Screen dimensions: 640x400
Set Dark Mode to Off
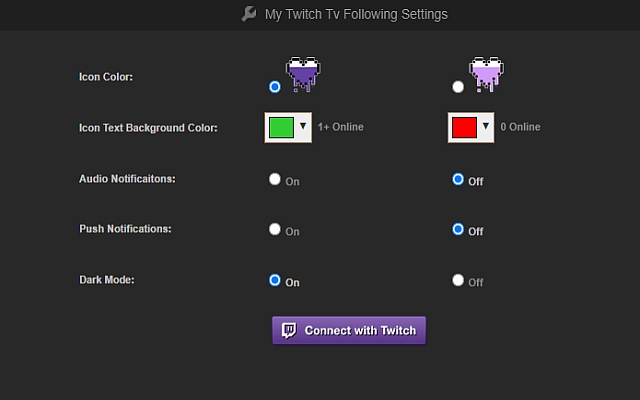(x=458, y=280)
